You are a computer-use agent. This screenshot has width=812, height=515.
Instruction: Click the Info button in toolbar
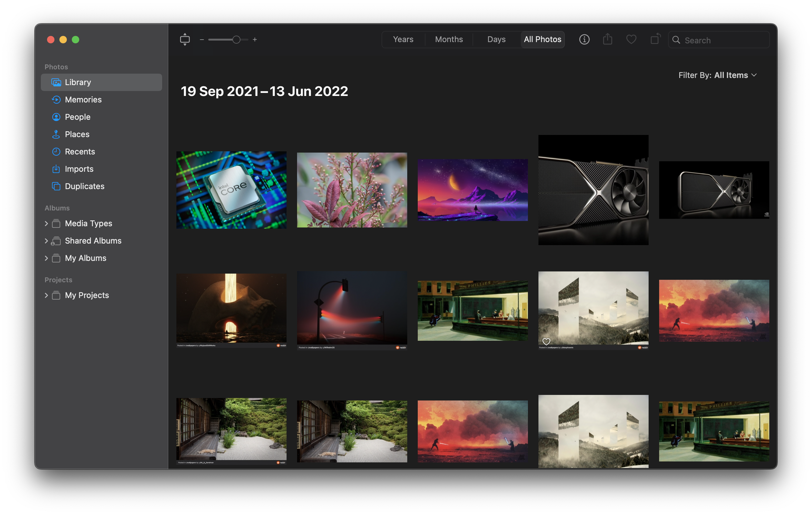[584, 39]
